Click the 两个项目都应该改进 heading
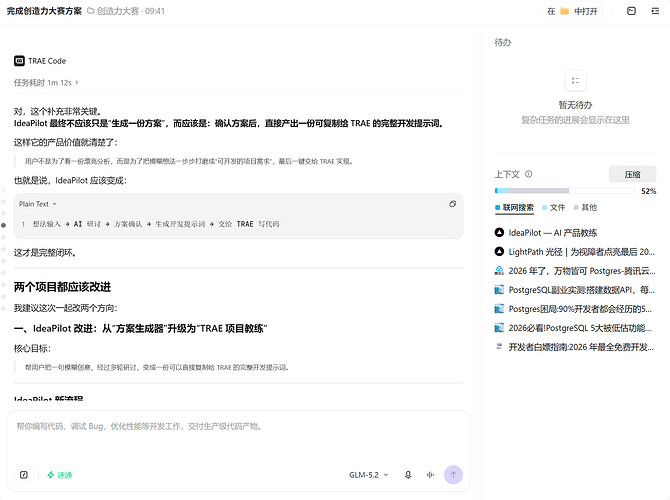The height and width of the screenshot is (500, 670). point(62,287)
